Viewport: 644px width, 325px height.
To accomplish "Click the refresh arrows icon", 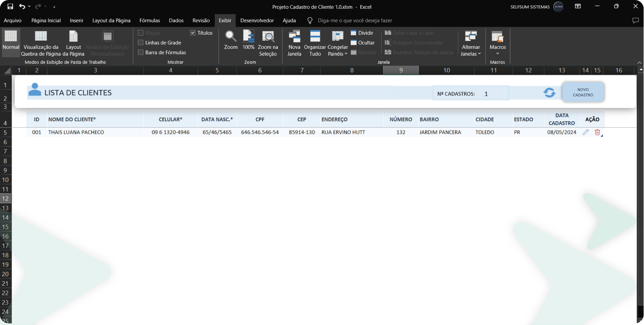I will tap(549, 93).
